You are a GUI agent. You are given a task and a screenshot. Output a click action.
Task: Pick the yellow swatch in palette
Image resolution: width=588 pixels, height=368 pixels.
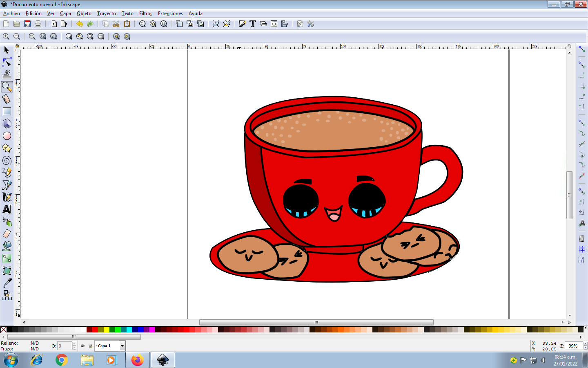tap(107, 330)
